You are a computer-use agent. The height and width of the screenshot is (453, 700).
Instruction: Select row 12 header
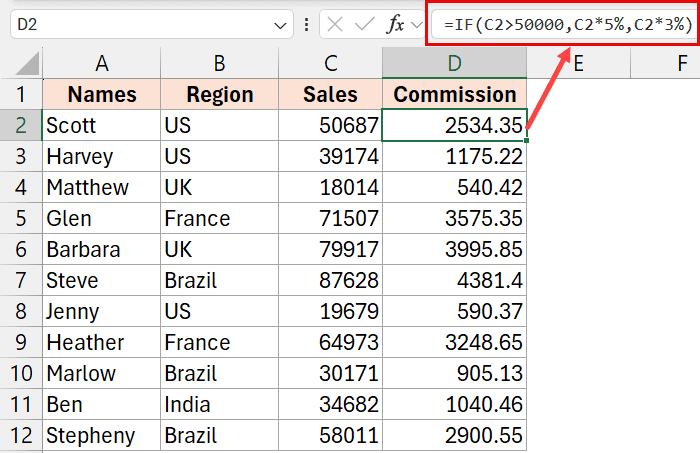pyautogui.click(x=21, y=435)
